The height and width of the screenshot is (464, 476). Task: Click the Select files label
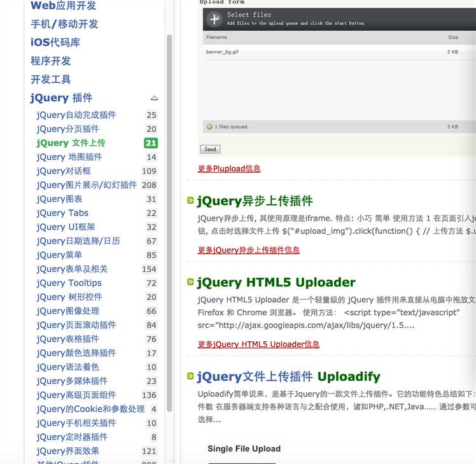pos(249,15)
